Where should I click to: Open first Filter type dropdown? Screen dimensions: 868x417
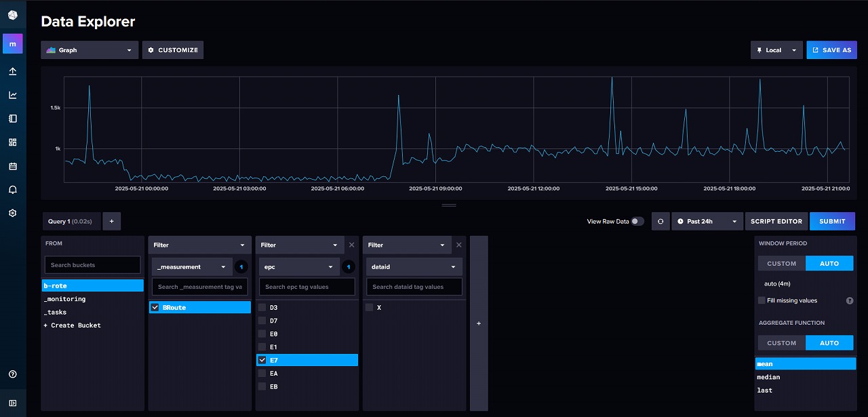pos(200,245)
